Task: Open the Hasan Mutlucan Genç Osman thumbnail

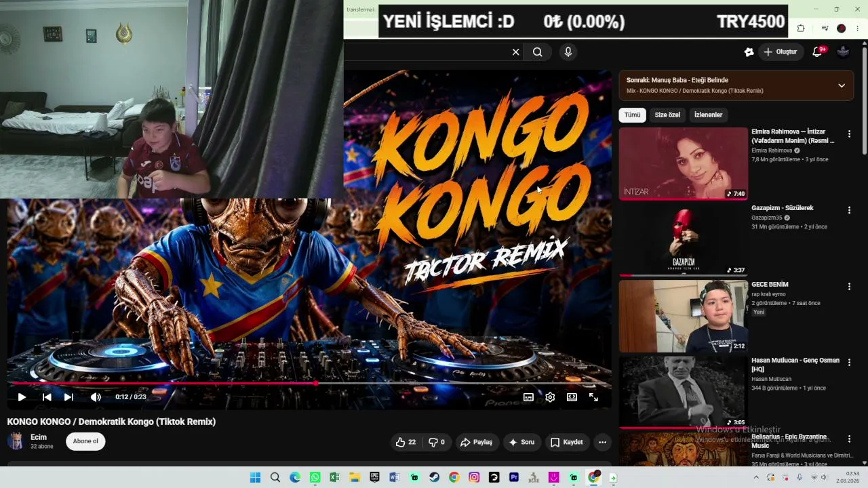Action: (x=683, y=392)
